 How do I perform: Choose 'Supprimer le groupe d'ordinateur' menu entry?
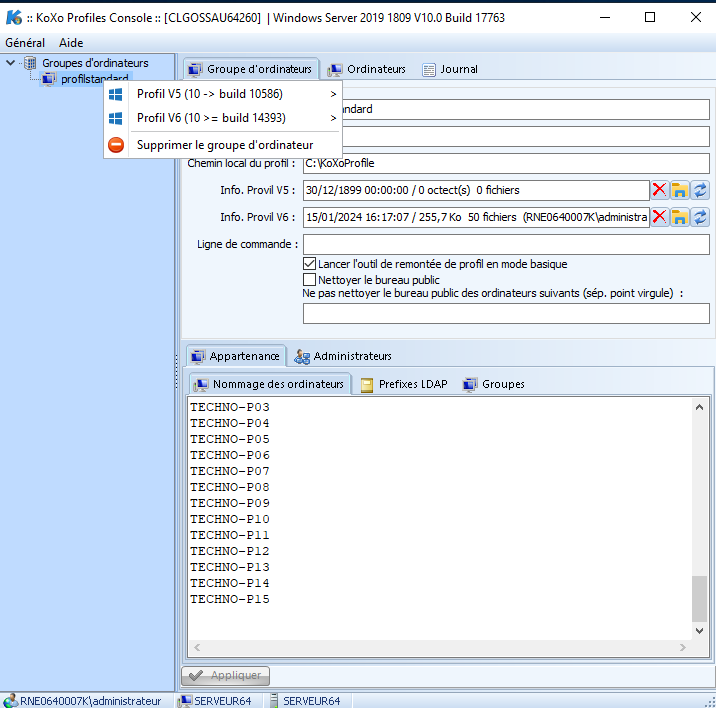[223, 145]
